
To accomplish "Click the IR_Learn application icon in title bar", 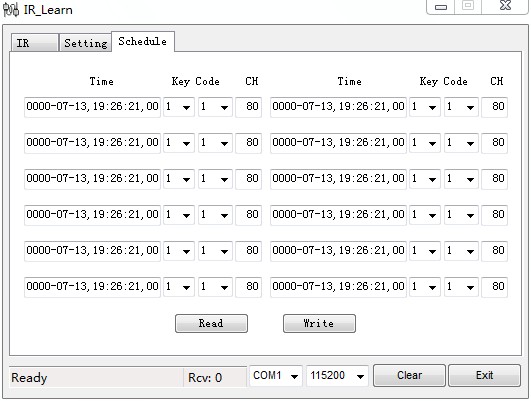I will point(11,10).
